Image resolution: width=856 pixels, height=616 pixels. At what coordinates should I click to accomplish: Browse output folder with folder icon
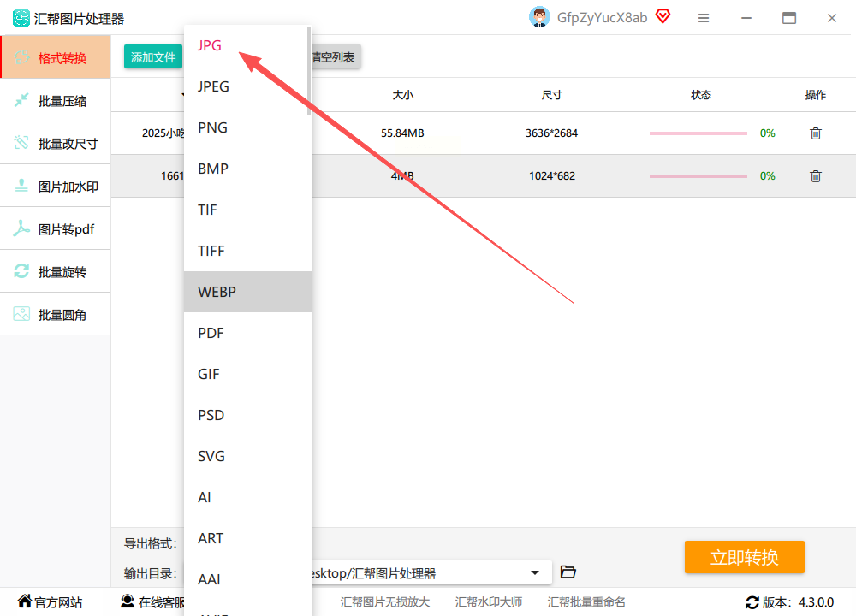568,572
